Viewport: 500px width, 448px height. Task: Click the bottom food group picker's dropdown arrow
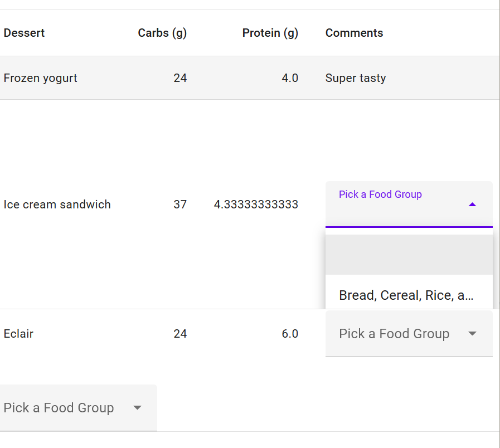pyautogui.click(x=137, y=408)
